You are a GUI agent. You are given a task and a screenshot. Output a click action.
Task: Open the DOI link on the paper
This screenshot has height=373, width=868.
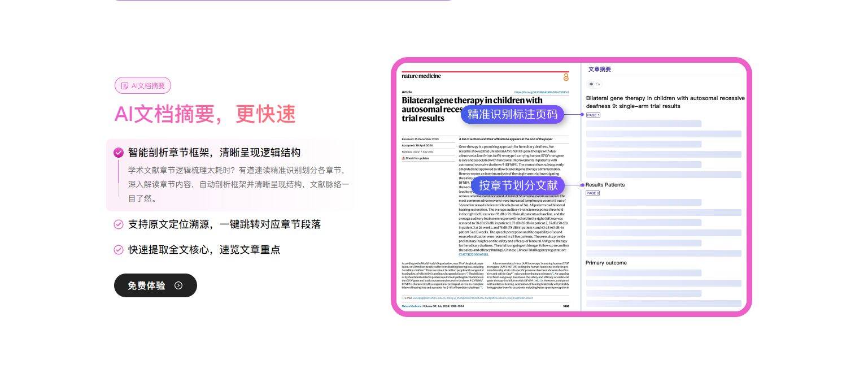click(541, 92)
